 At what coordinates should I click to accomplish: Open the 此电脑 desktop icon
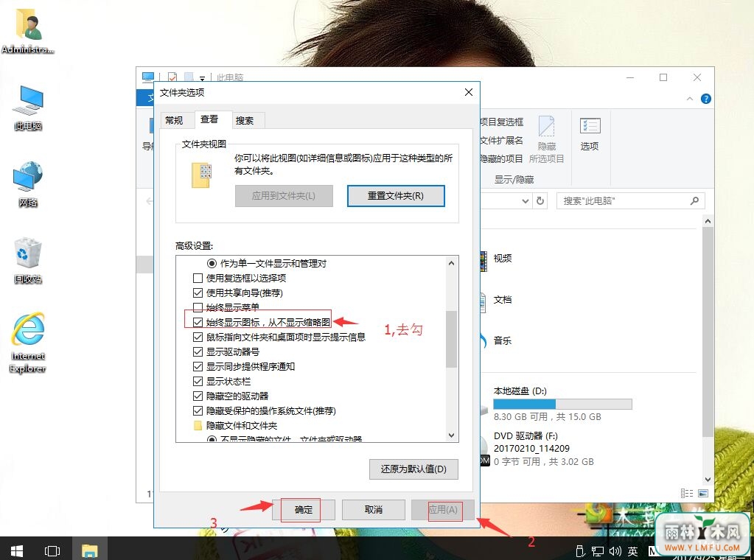point(28,108)
